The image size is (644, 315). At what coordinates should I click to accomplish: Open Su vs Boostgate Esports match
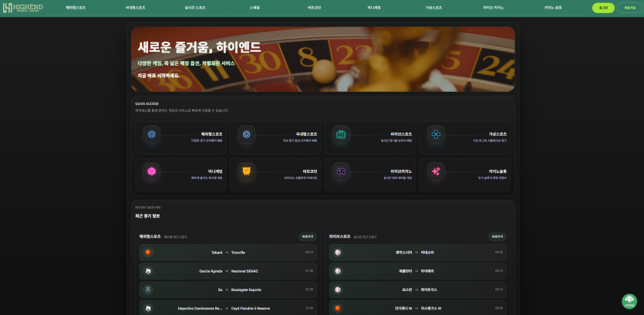228,290
